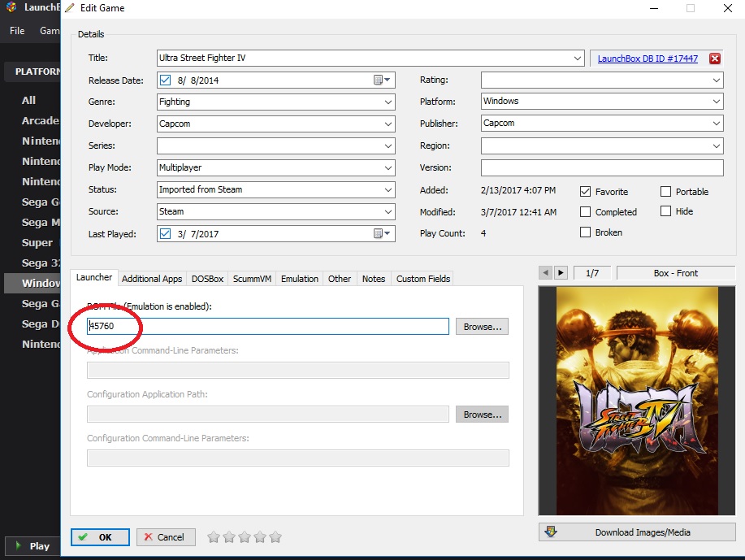Switch to the ScummVM tab
The image size is (745, 560).
pos(252,279)
